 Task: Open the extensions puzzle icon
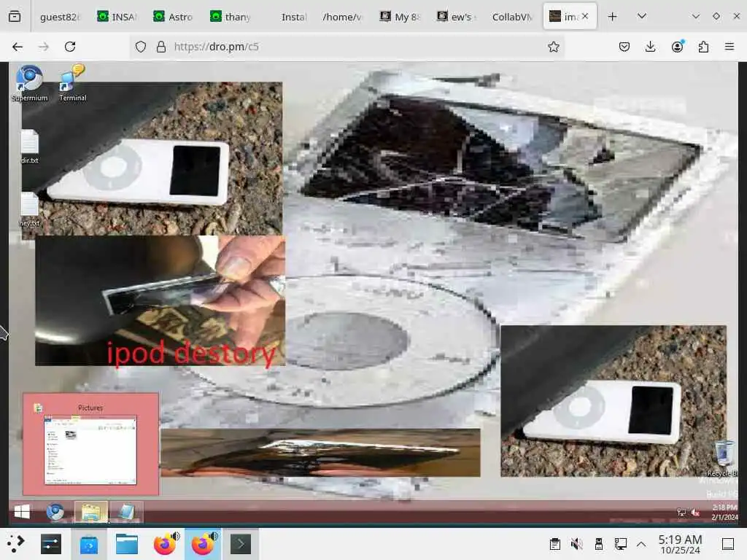[x=703, y=47]
